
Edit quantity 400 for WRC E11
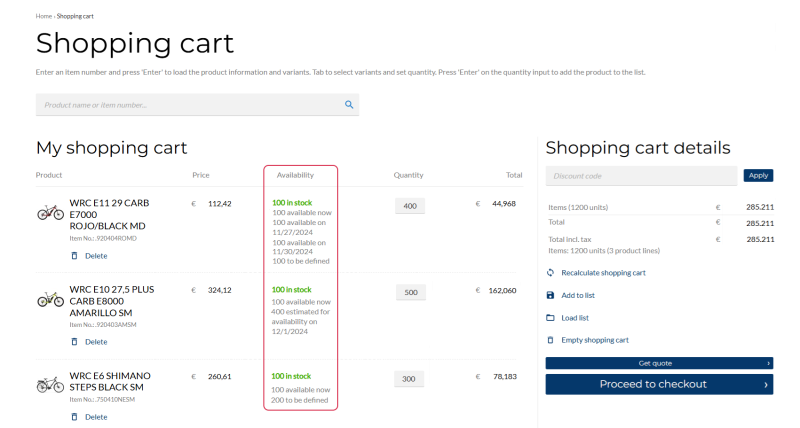[x=409, y=206]
